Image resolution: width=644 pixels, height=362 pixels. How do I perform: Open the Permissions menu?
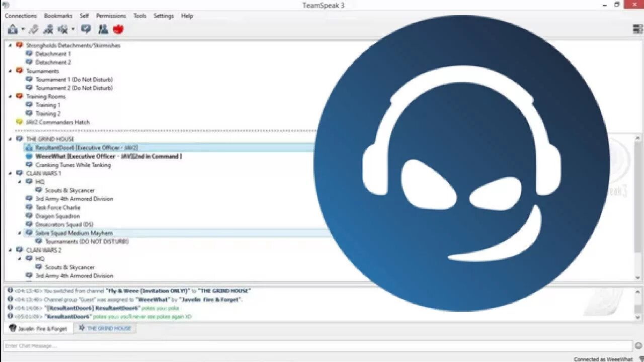point(111,16)
